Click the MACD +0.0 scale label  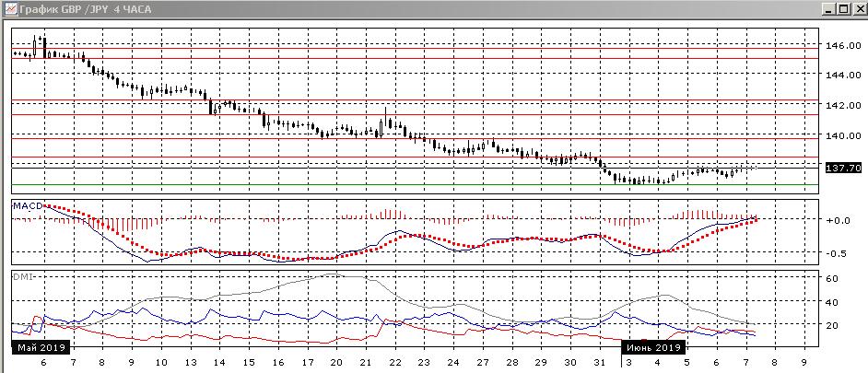837,221
